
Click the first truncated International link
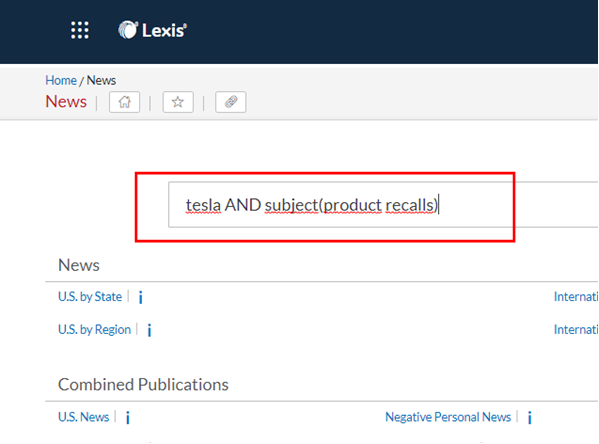click(576, 297)
